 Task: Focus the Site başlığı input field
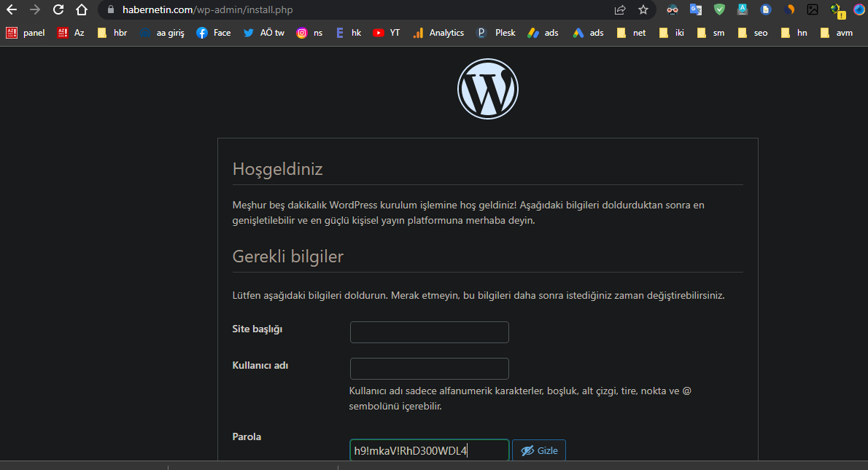[429, 332]
